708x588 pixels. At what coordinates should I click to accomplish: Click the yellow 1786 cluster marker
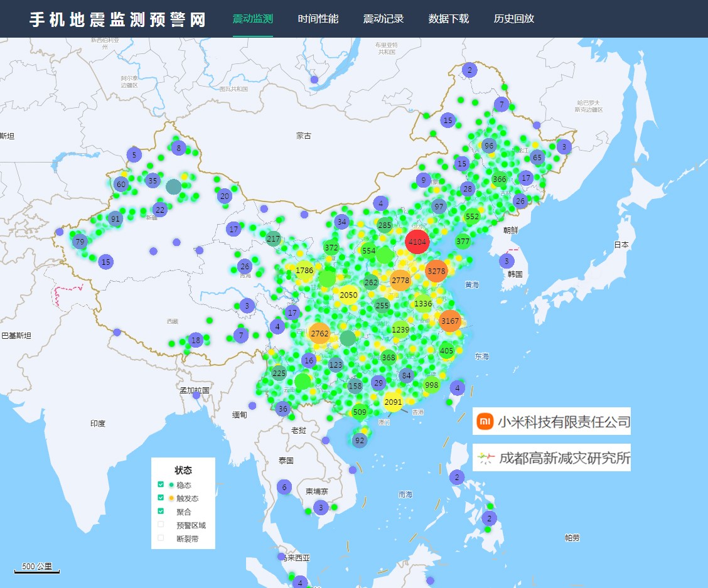pyautogui.click(x=304, y=270)
